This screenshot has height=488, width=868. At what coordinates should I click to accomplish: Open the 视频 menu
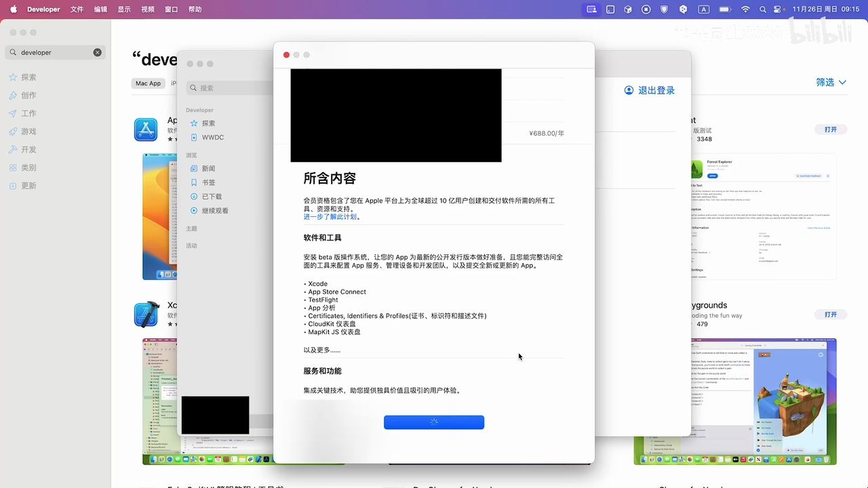pos(148,9)
